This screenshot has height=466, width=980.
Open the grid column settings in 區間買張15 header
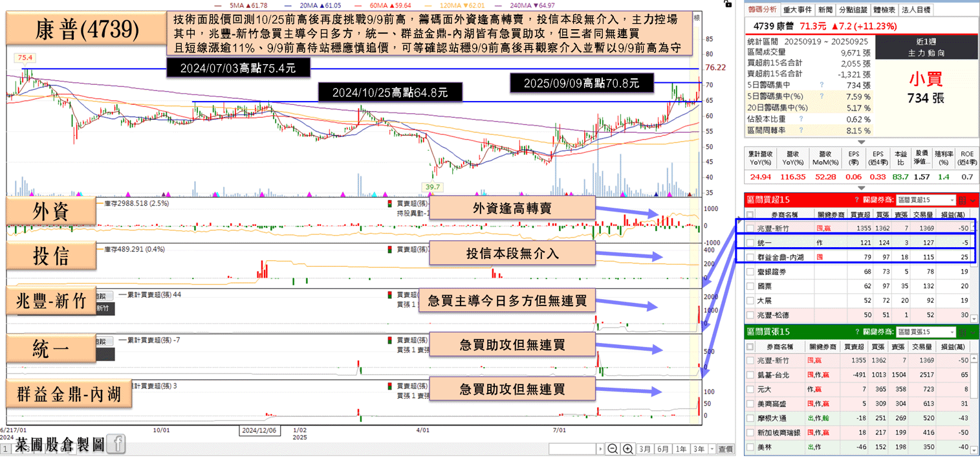click(963, 332)
